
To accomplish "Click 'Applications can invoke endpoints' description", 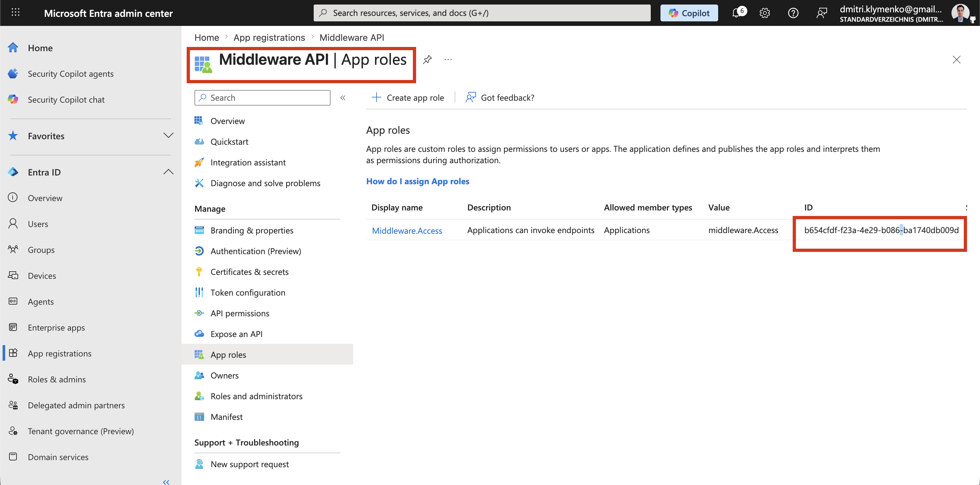I will click(x=531, y=230).
